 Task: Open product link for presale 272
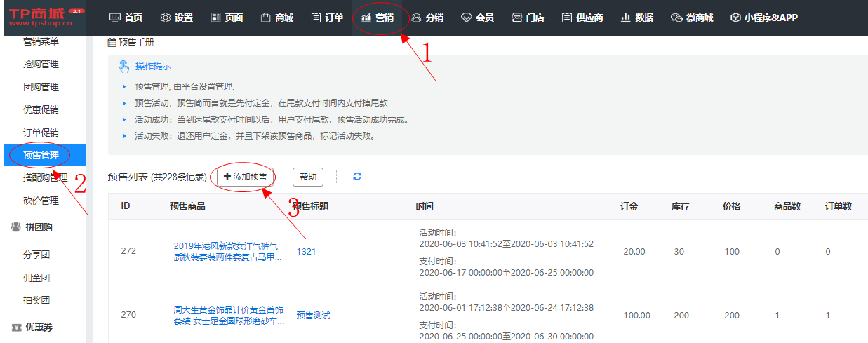click(228, 251)
